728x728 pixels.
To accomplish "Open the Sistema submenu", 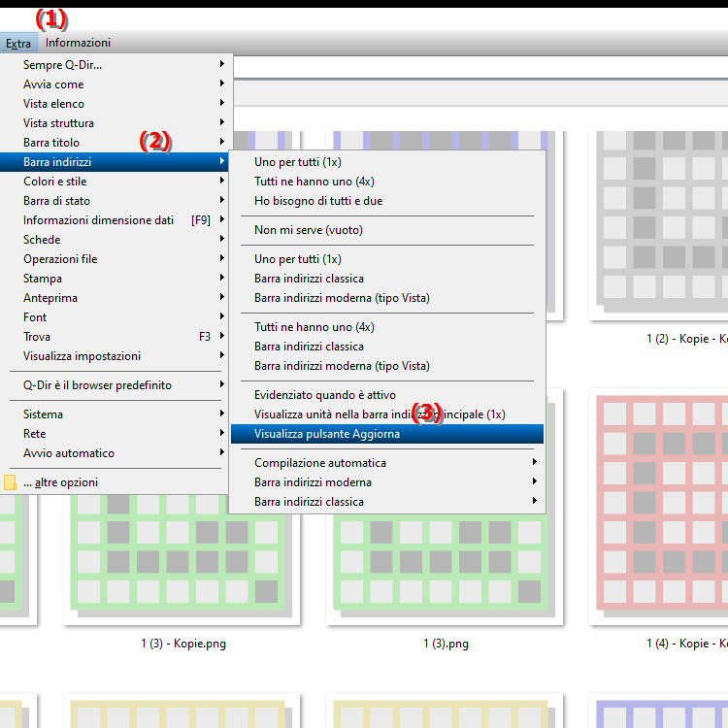I will point(114,414).
